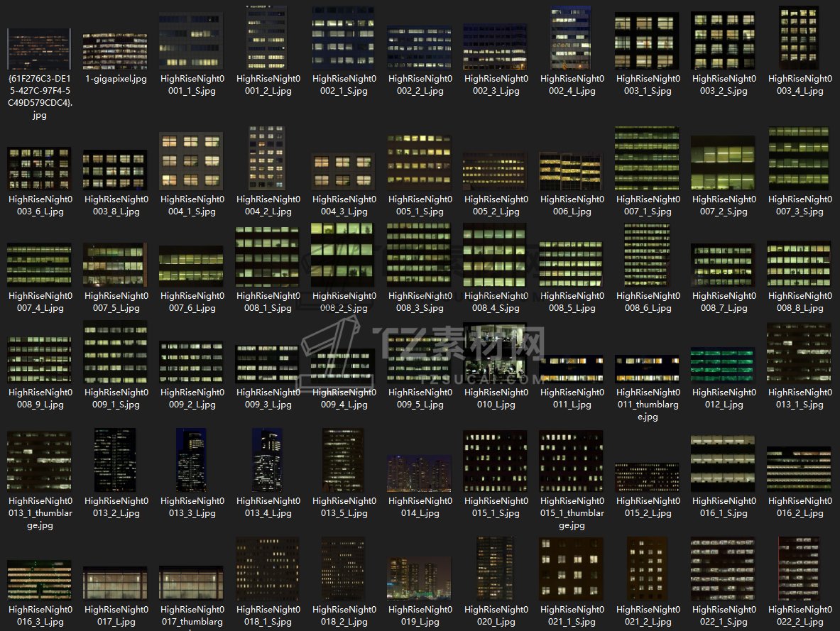The width and height of the screenshot is (840, 631).
Task: Select HighRiseNight0017_L.jpg thumbnail
Action: [115, 583]
